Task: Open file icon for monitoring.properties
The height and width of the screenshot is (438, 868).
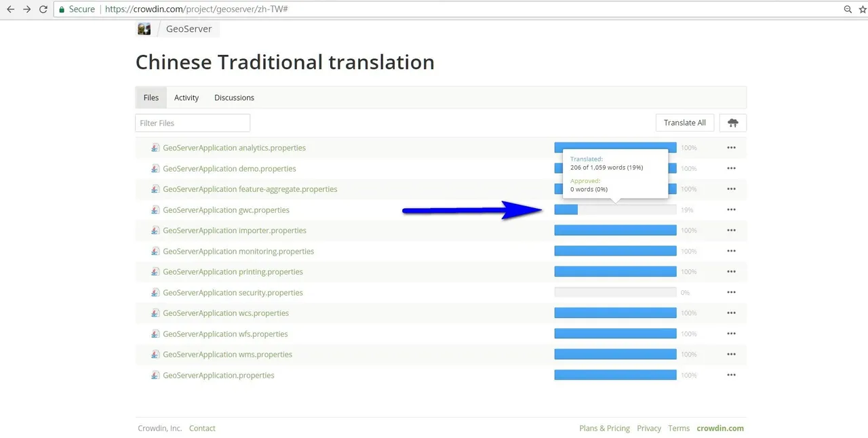Action: point(155,252)
